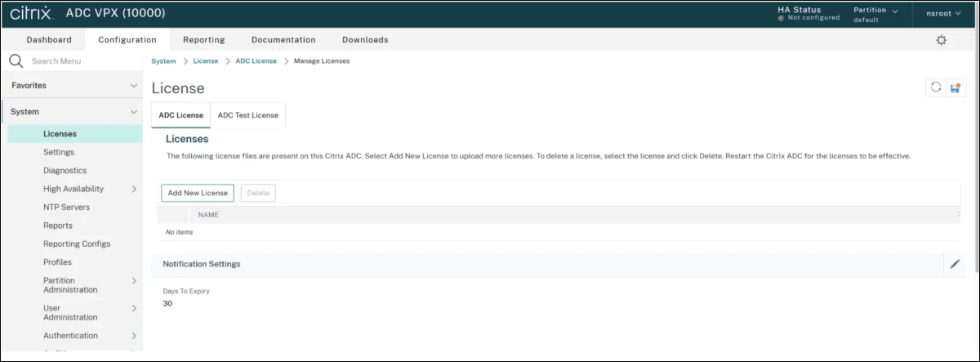
Task: Open the Partition default dropdown
Action: click(875, 14)
